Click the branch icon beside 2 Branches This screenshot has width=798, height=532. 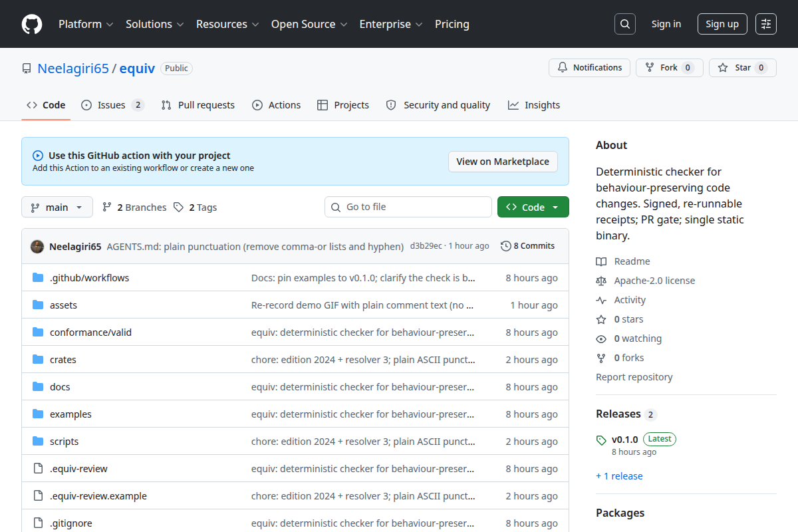(106, 207)
